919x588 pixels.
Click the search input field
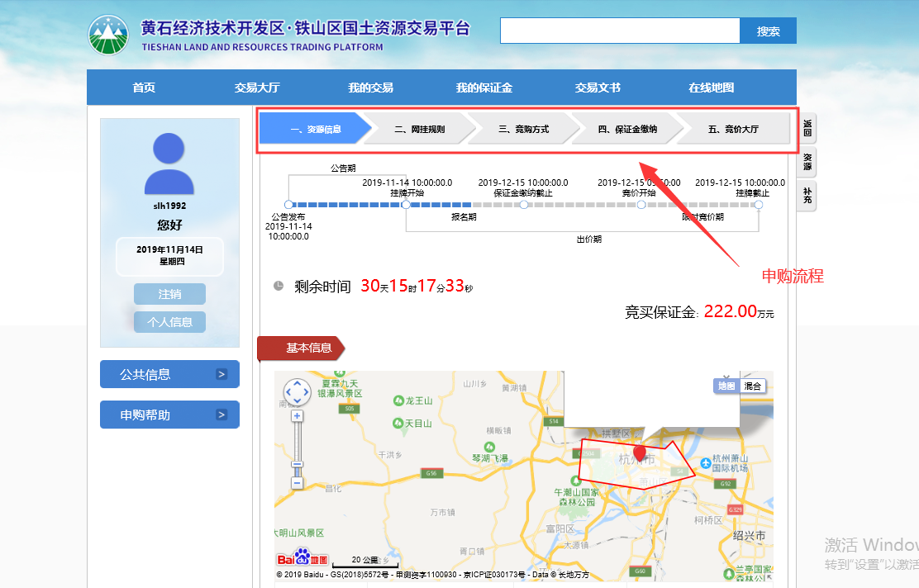(x=619, y=31)
